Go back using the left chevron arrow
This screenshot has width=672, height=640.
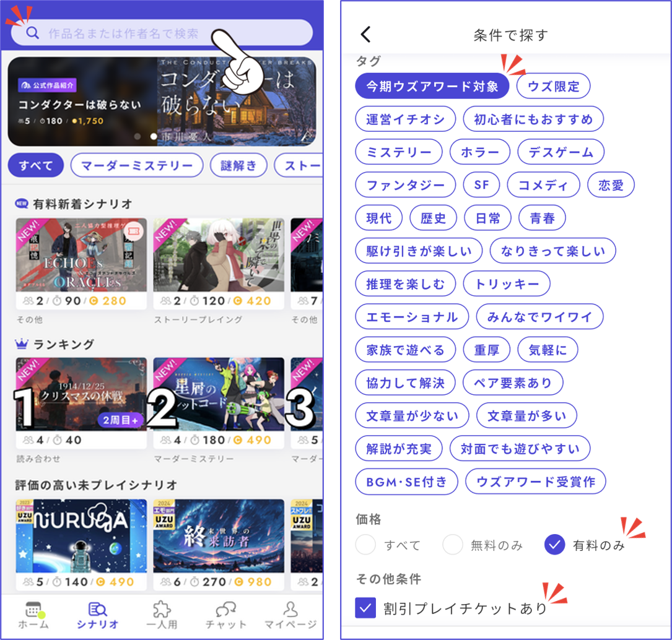click(366, 35)
